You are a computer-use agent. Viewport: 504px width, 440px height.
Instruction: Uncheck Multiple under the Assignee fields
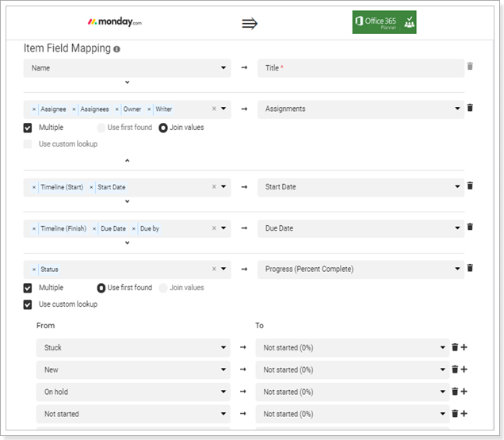tap(28, 128)
